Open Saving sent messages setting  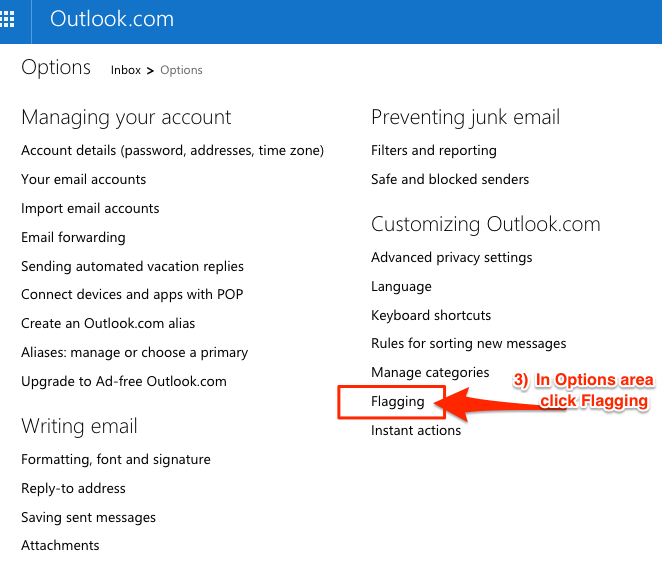[x=89, y=518]
